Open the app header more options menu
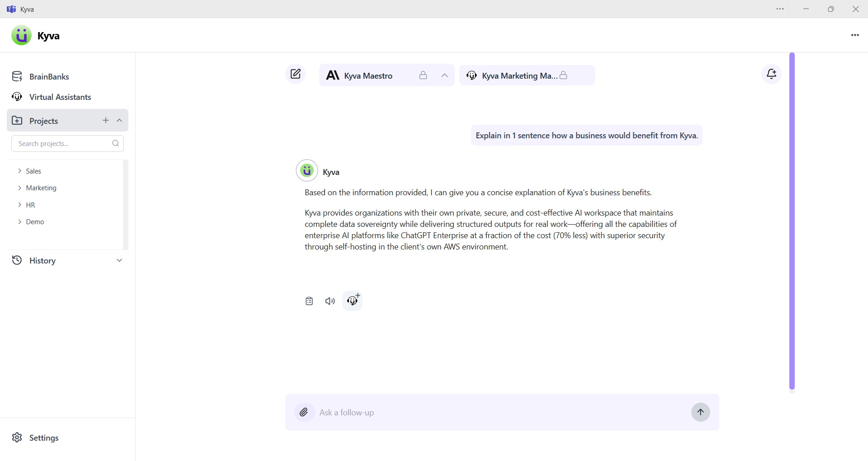Screen dimensions: 868x461 [x=855, y=35]
